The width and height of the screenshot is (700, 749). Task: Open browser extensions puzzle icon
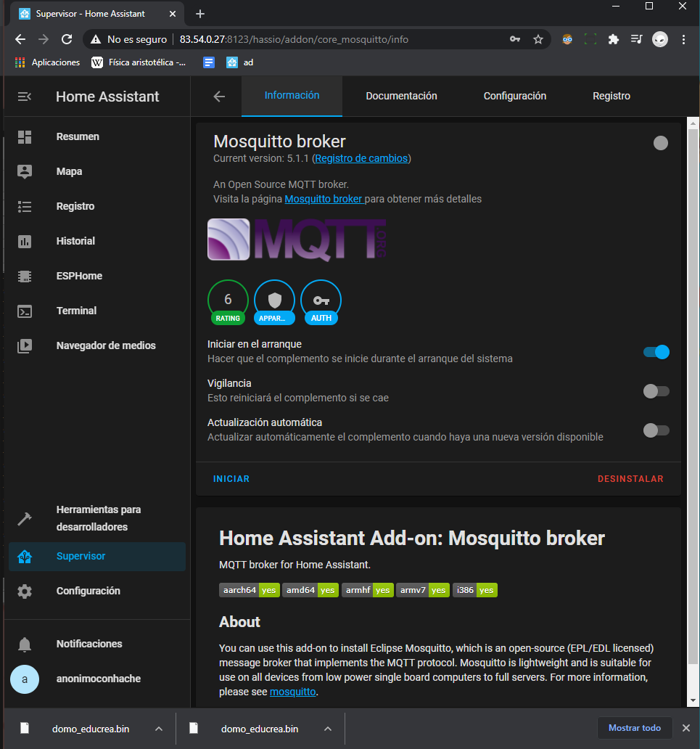click(x=613, y=39)
